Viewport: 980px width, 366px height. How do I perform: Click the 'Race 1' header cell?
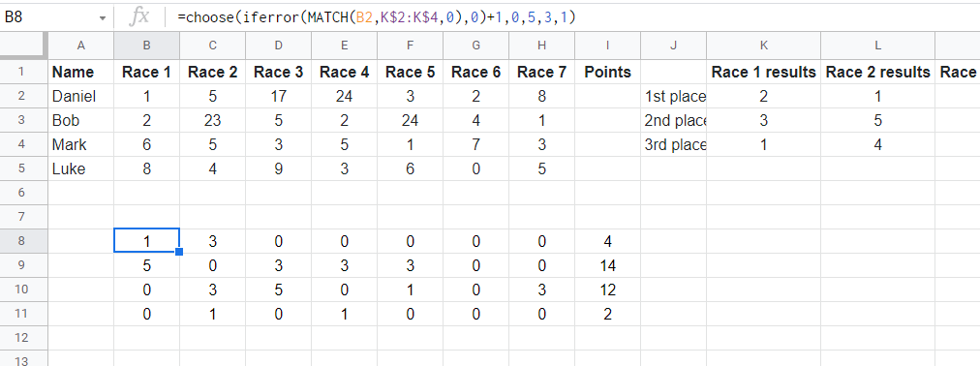[x=146, y=72]
